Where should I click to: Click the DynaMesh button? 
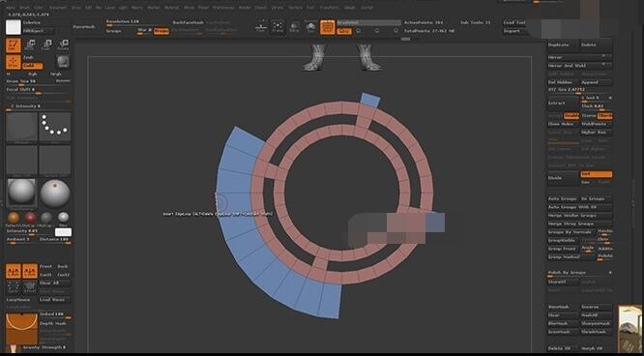[x=84, y=27]
